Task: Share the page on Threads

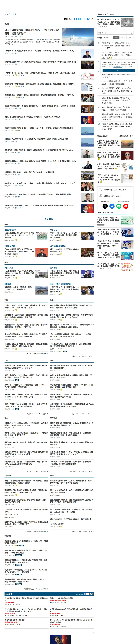Action: [84, 19]
